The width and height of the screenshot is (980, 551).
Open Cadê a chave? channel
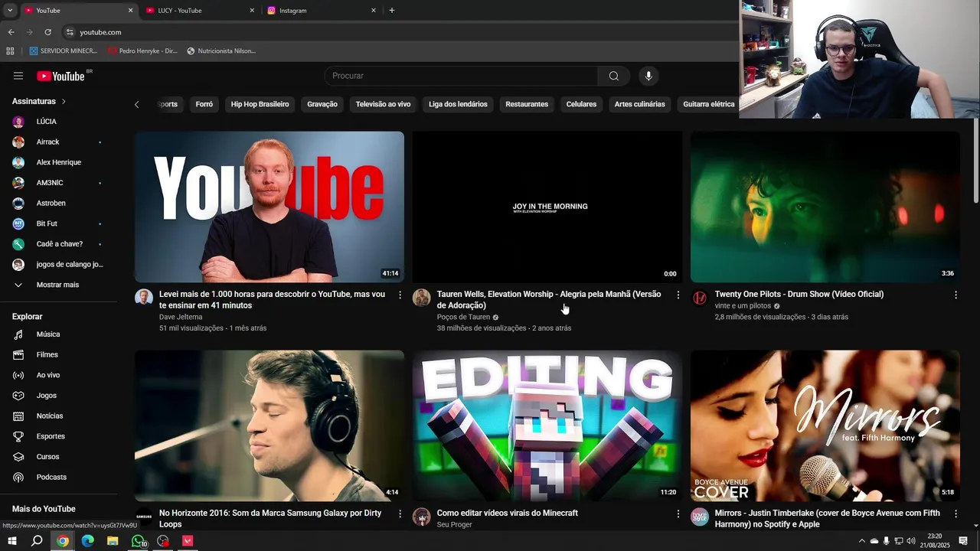tap(61, 244)
